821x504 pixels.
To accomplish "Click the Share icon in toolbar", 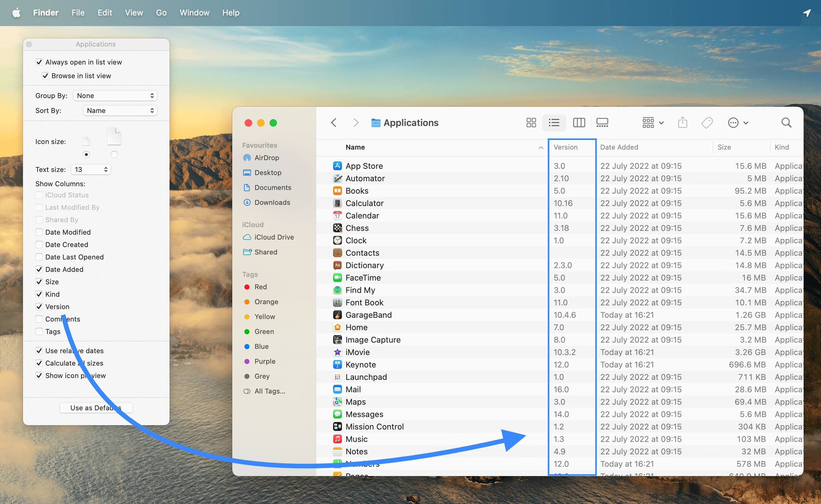I will pos(683,122).
